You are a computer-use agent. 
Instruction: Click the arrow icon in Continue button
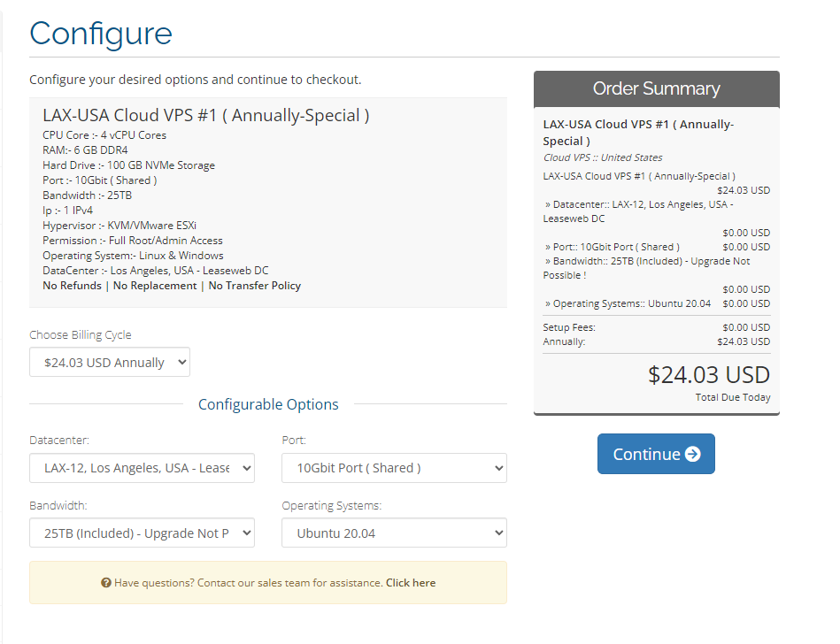(x=693, y=454)
